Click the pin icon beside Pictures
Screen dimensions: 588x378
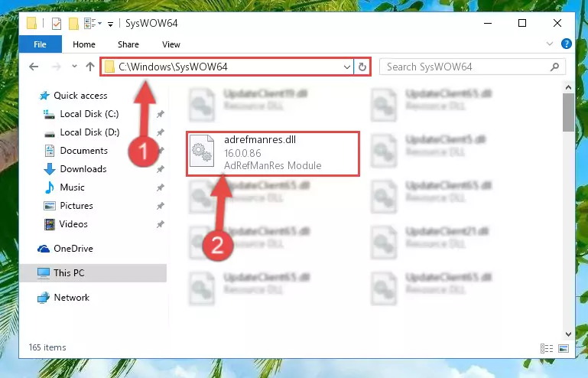(160, 206)
